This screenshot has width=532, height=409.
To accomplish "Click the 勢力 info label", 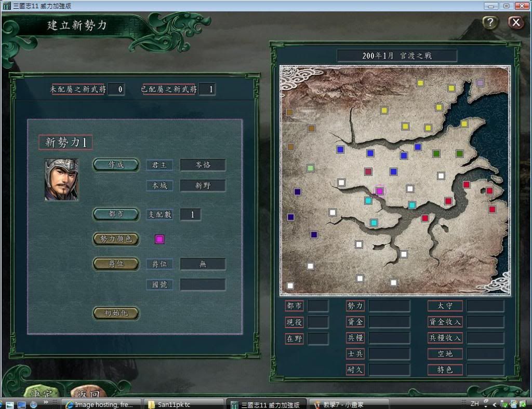I will point(355,306).
